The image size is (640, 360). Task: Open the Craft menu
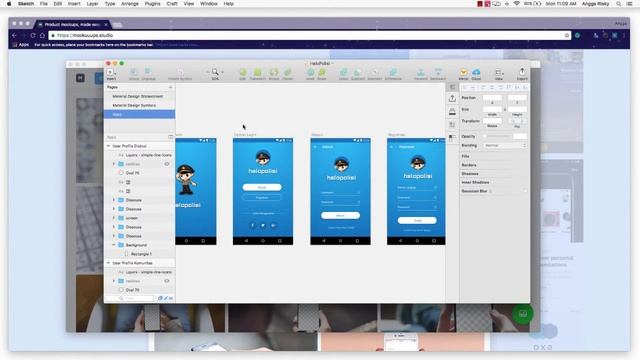(172, 4)
